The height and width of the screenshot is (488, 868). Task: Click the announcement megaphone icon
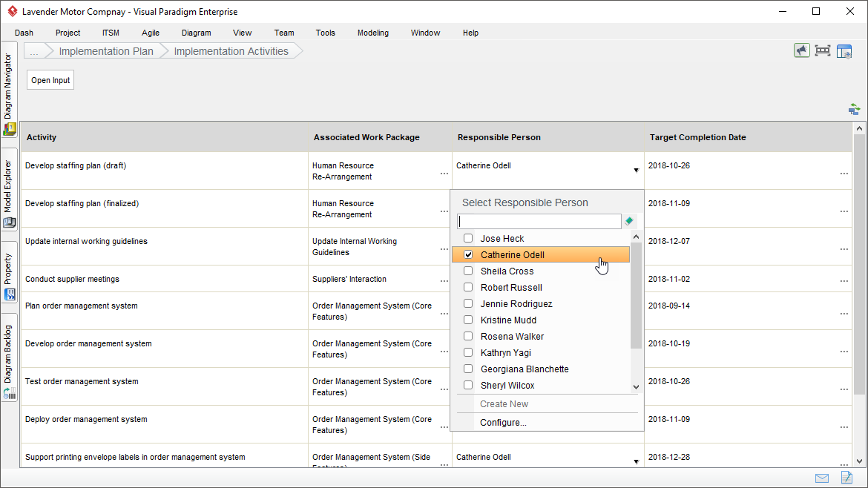pyautogui.click(x=801, y=51)
